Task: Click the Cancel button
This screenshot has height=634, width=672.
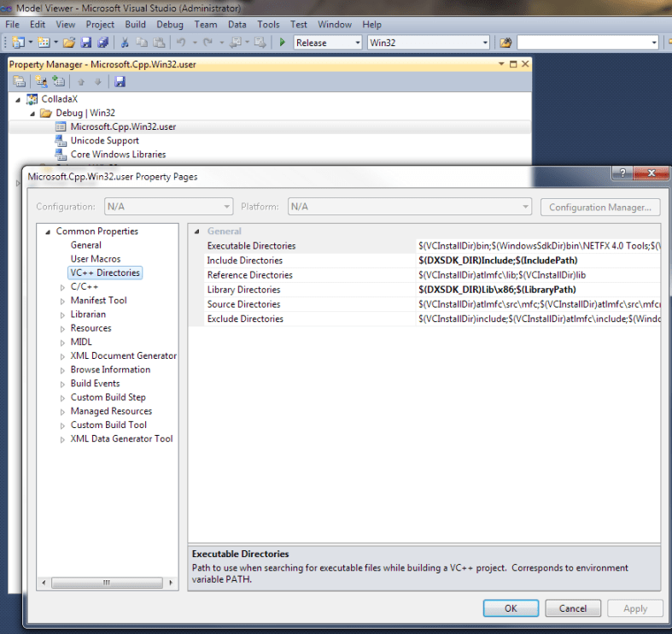Action: 572,608
